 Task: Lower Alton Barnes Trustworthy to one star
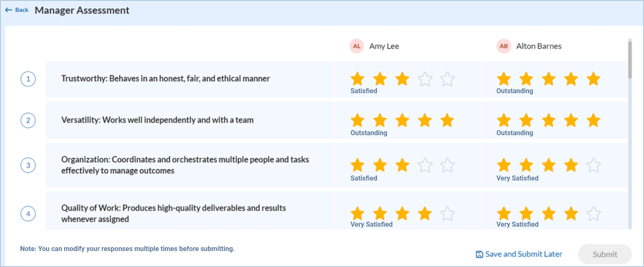click(x=504, y=79)
